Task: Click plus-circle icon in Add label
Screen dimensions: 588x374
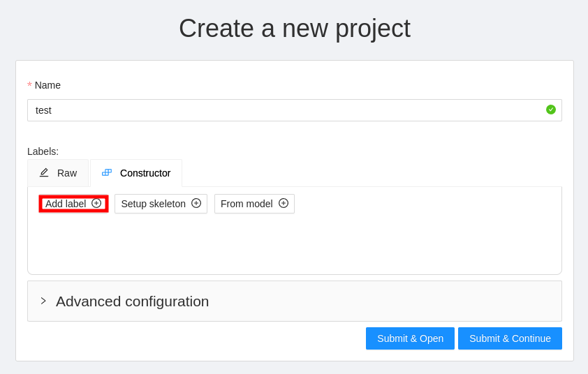Action: [x=96, y=203]
